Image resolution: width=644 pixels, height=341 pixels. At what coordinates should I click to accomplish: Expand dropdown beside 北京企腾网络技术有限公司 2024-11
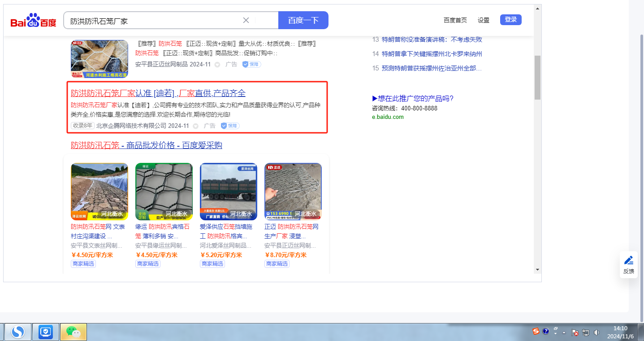pyautogui.click(x=195, y=126)
